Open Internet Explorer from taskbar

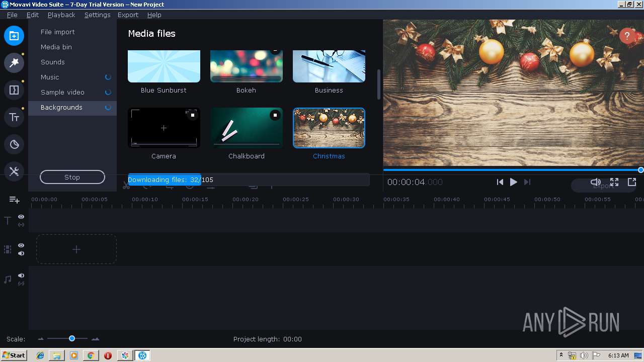point(40,355)
